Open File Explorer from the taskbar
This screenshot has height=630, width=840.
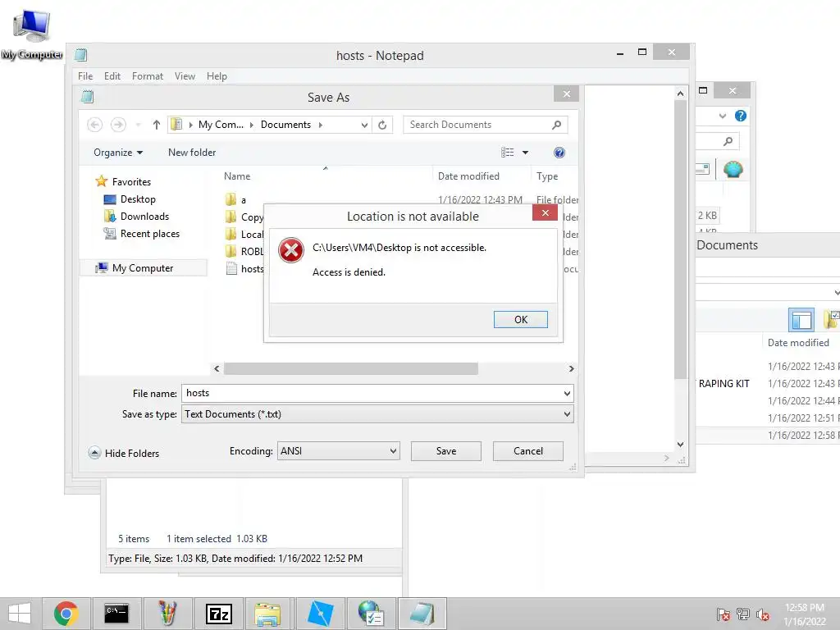tap(267, 614)
